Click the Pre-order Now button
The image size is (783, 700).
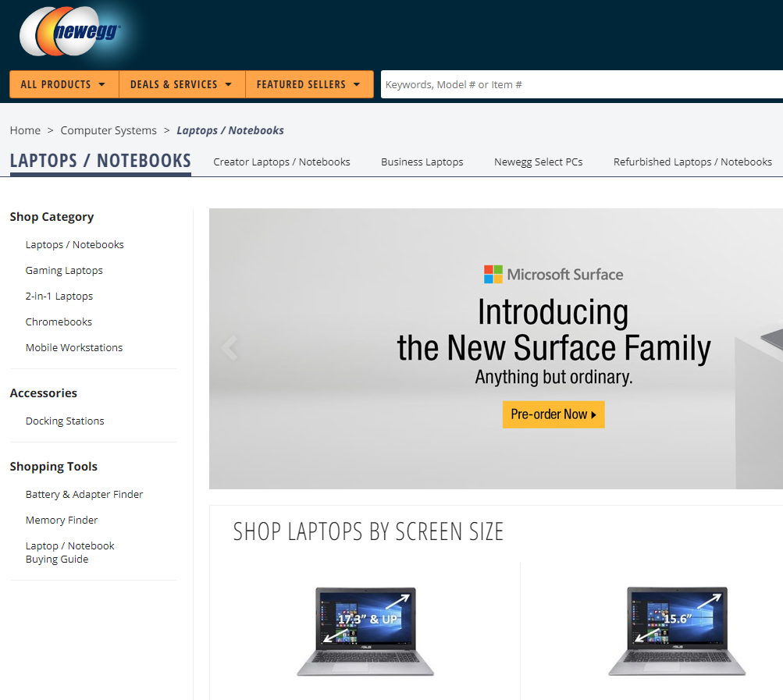pyautogui.click(x=553, y=414)
